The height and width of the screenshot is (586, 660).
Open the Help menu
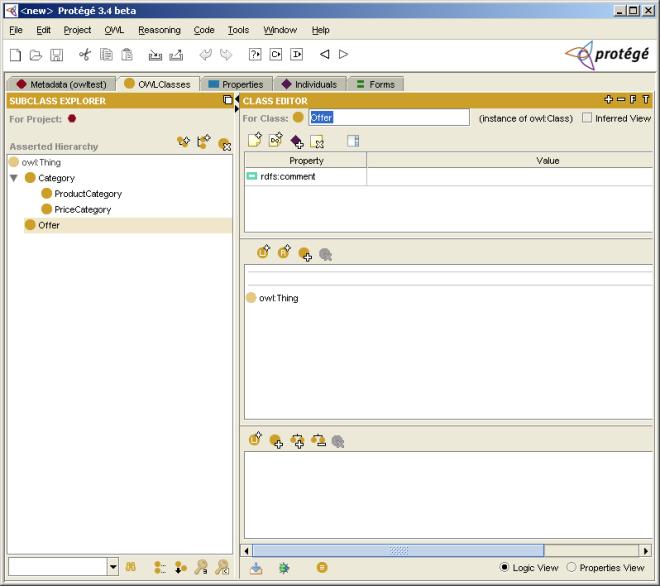[x=320, y=30]
